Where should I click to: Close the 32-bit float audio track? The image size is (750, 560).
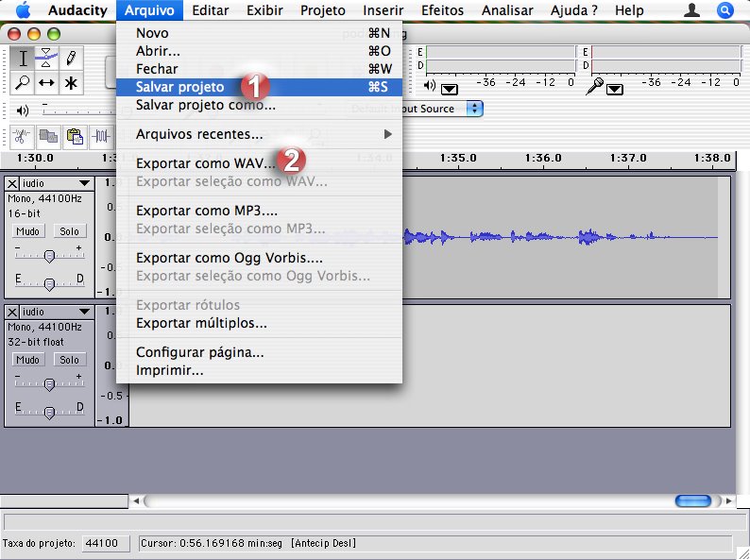[12, 313]
